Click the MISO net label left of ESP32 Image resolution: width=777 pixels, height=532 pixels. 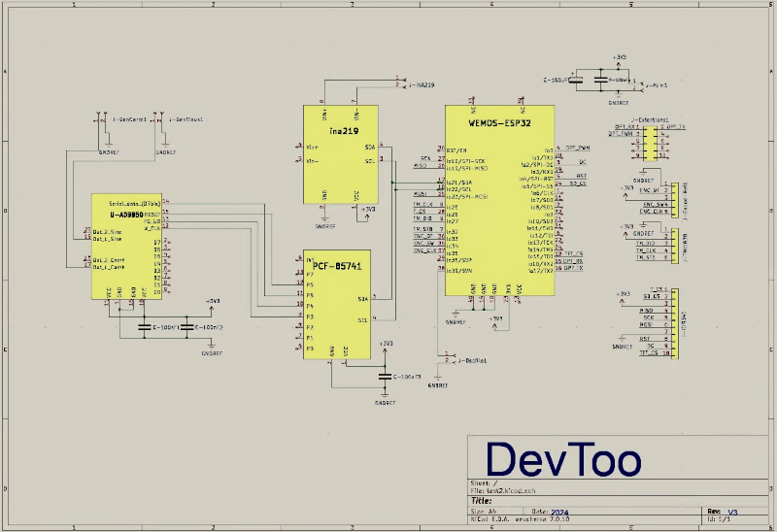tap(420, 166)
